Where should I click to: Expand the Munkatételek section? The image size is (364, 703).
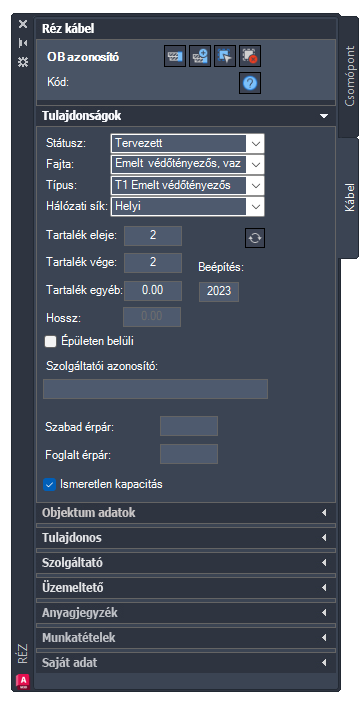(186, 637)
